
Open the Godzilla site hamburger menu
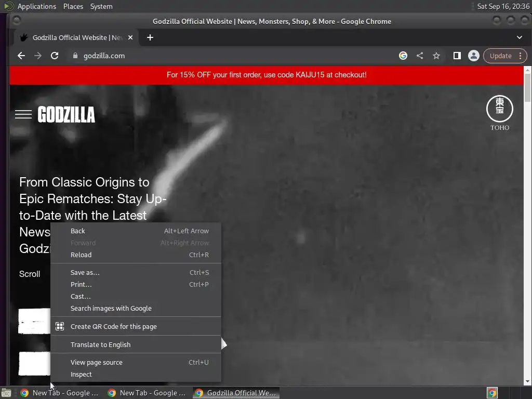pos(23,114)
